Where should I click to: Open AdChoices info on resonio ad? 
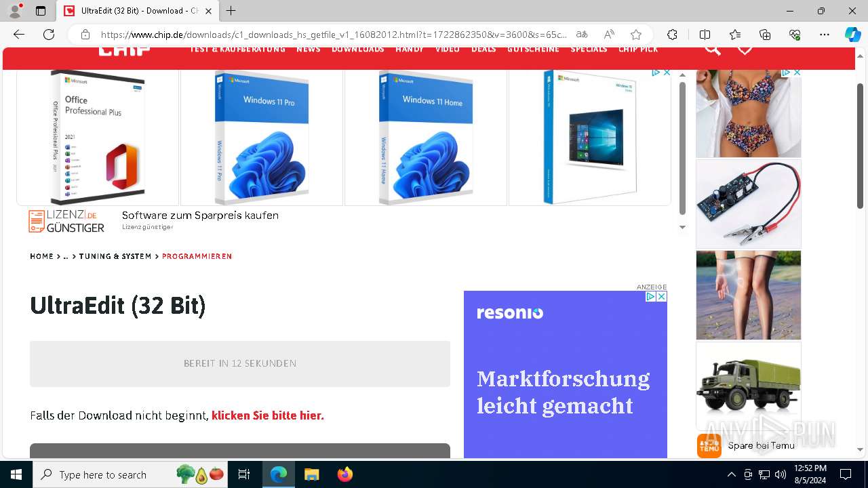point(650,297)
